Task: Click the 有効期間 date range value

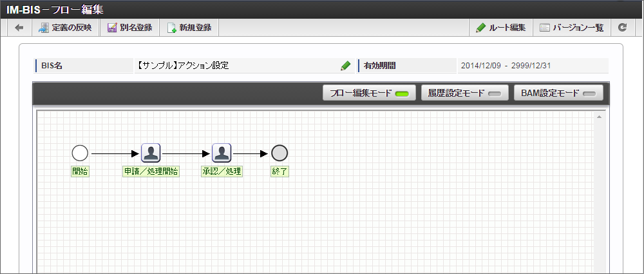Action: (506, 66)
